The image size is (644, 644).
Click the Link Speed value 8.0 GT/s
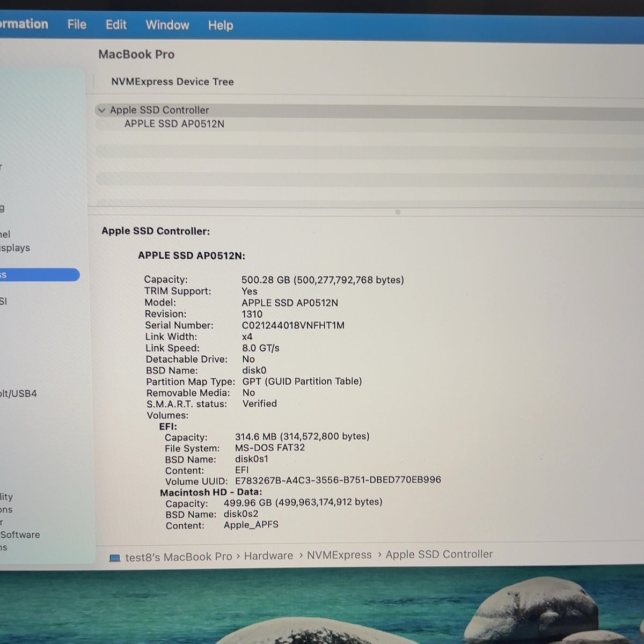(261, 348)
